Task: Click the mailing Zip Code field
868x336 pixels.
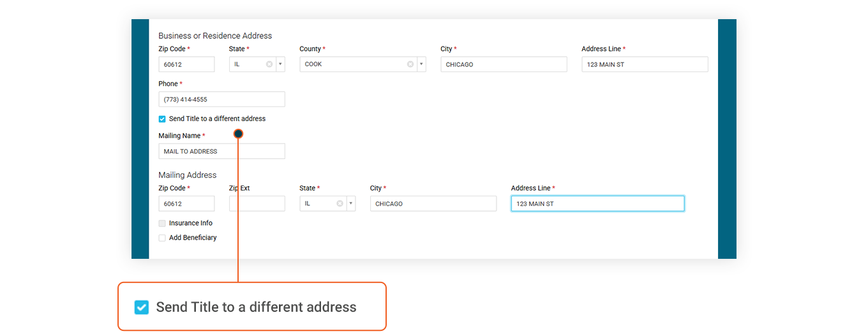Action: [x=186, y=203]
